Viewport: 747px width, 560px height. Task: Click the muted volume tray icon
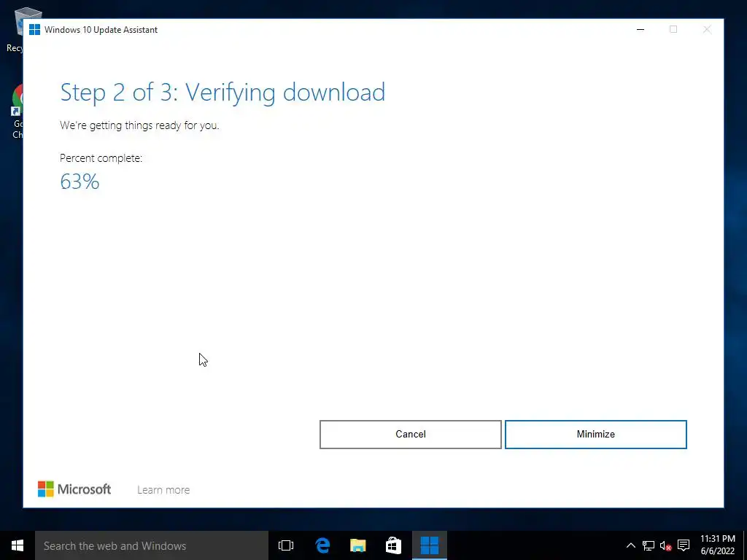(x=665, y=545)
